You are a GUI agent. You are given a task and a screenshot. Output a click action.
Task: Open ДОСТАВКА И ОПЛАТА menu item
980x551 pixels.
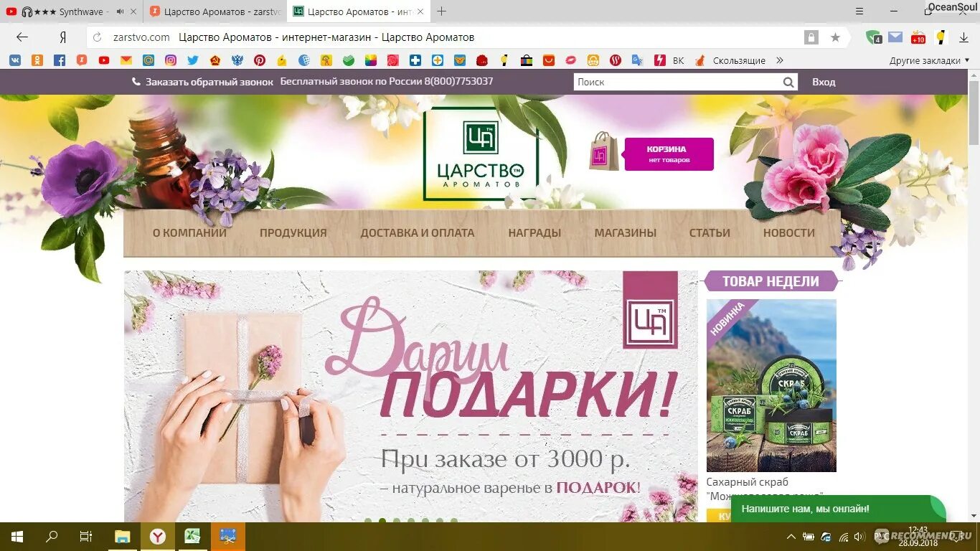418,232
